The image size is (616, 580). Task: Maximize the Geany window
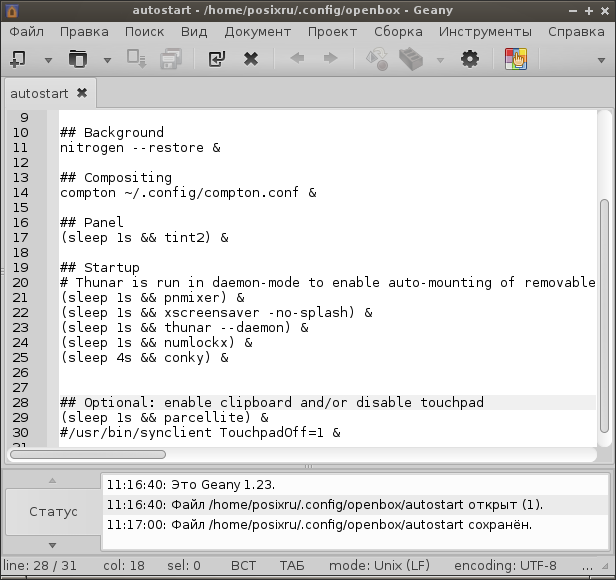tap(588, 11)
